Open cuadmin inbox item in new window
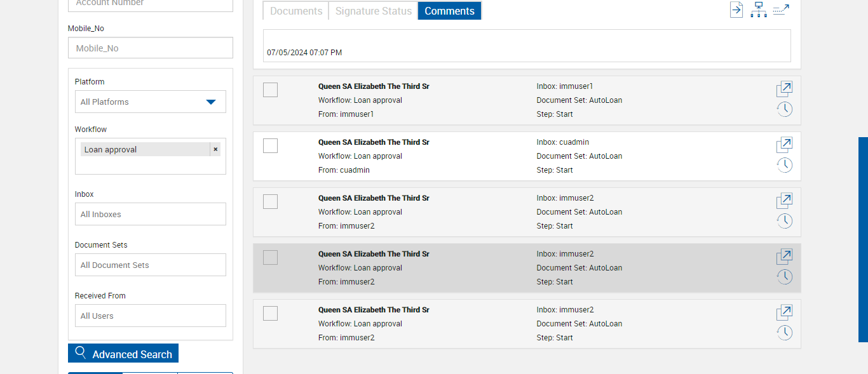This screenshot has height=374, width=868. [784, 145]
